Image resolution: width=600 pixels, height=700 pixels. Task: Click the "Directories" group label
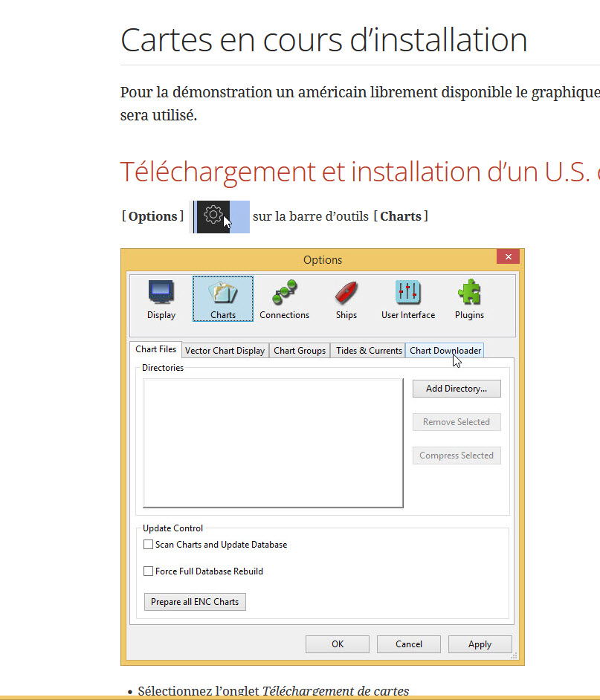[x=163, y=368]
